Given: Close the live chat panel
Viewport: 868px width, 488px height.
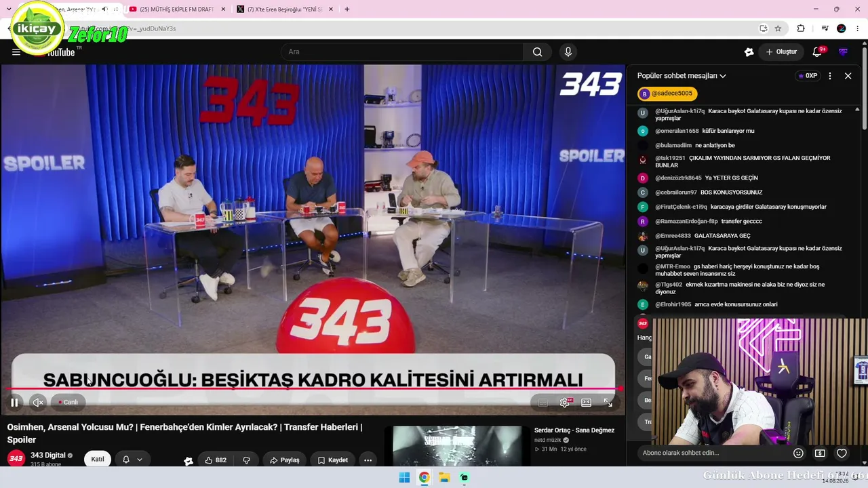Looking at the screenshot, I should click(x=848, y=76).
